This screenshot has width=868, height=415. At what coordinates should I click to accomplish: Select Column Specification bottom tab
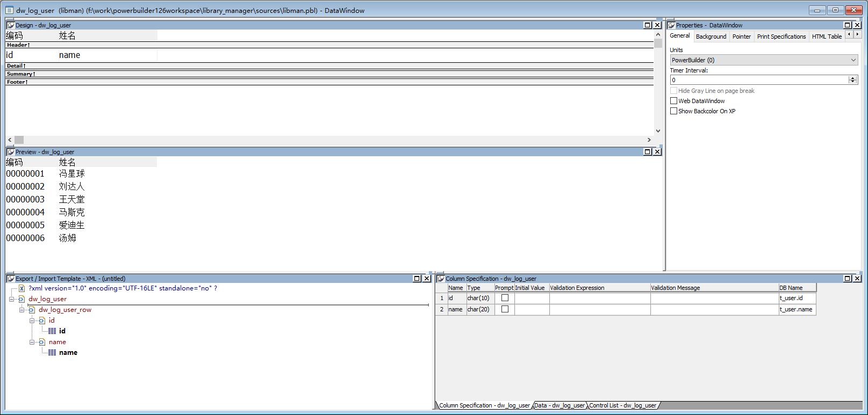484,405
